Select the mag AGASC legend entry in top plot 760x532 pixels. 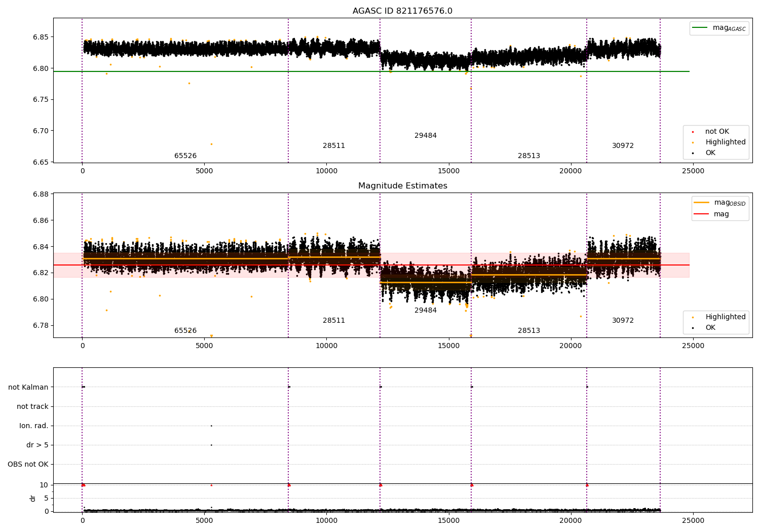(719, 28)
